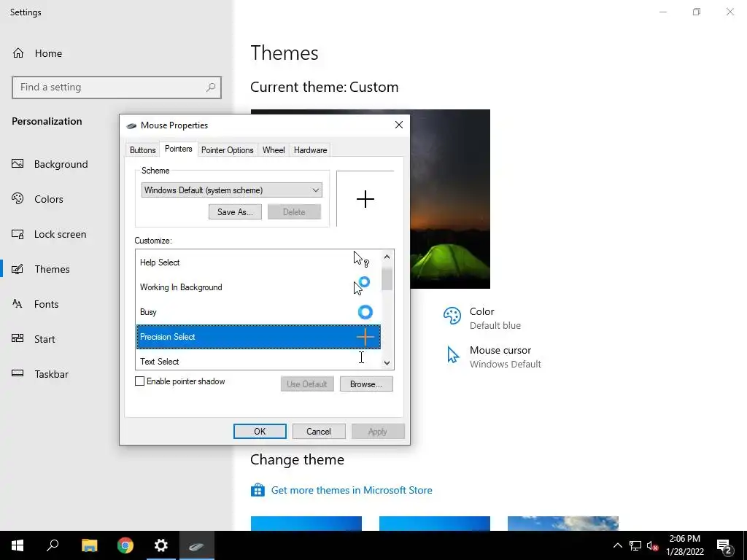Open Start personalization settings
The height and width of the screenshot is (560, 747).
tap(34, 339)
